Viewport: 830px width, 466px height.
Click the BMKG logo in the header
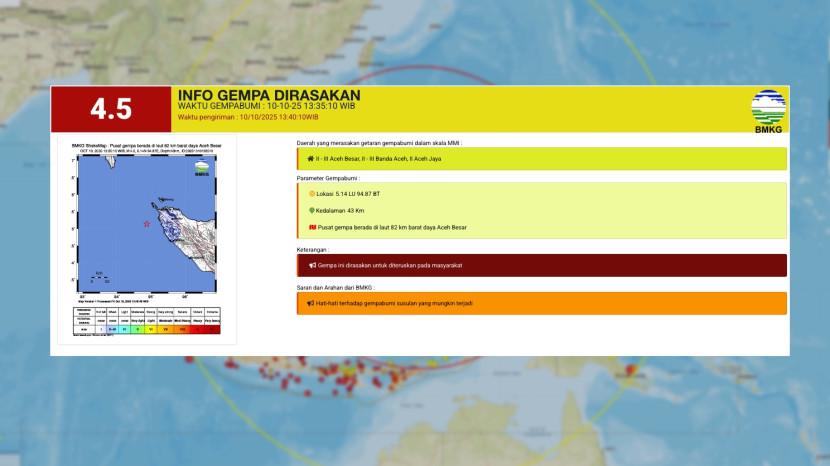tap(768, 109)
